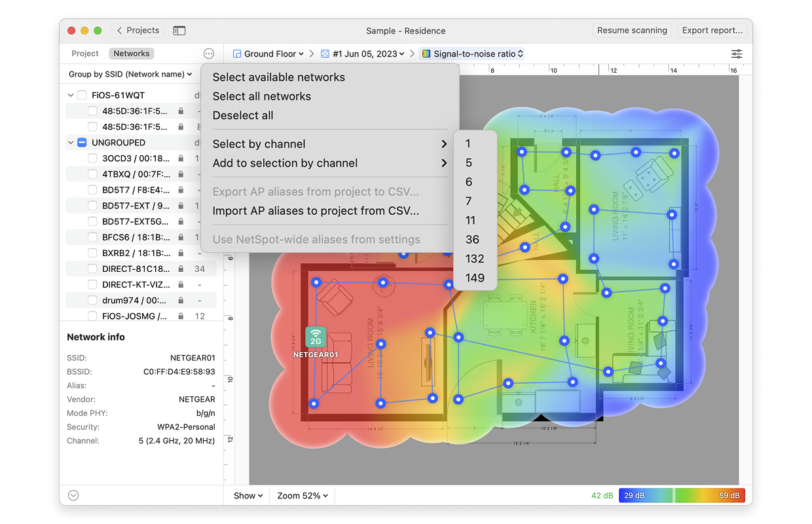Select channel 149 in submenu
Viewport: 812px width, 524px height.
475,278
